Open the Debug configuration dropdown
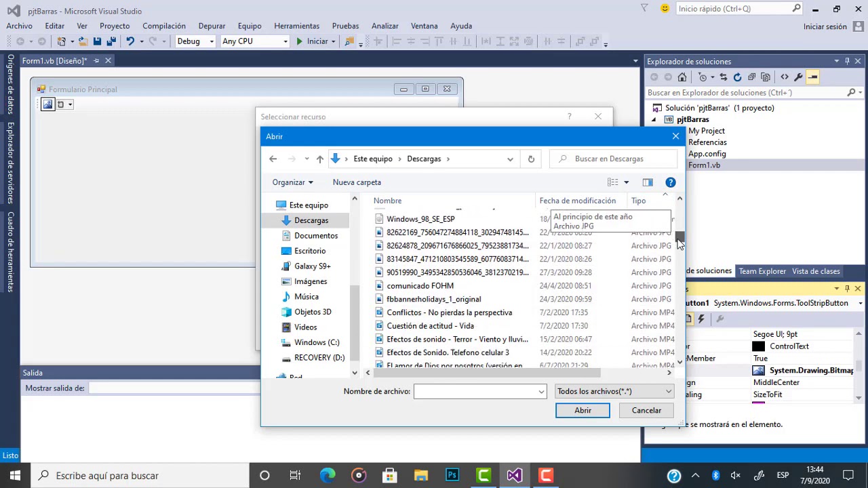Image resolution: width=868 pixels, height=488 pixels. (211, 41)
